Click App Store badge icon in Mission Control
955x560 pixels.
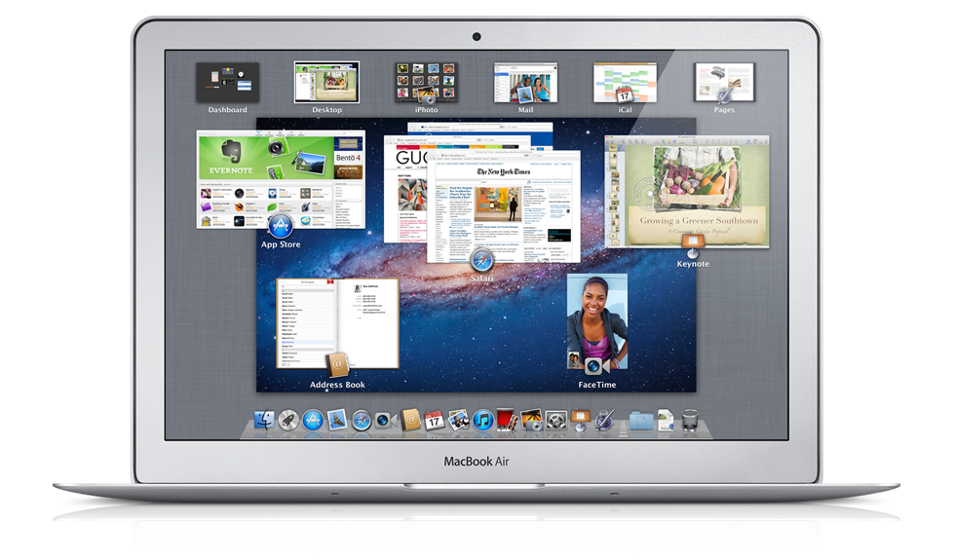[x=281, y=226]
